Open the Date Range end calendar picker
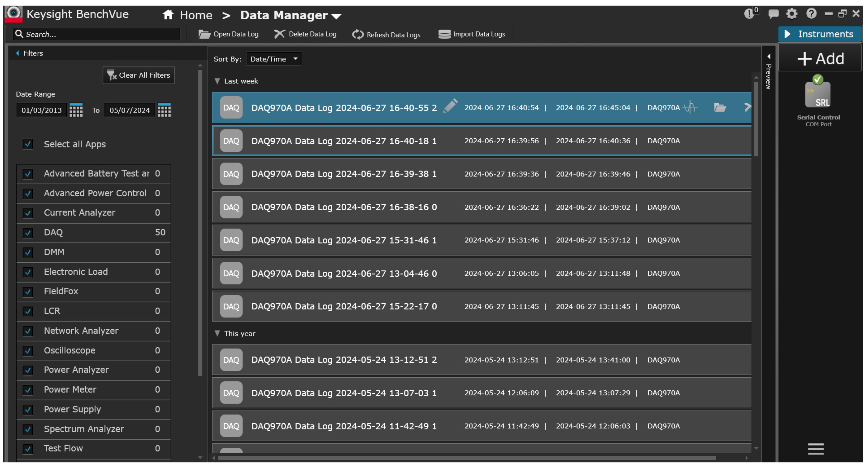Image resolution: width=868 pixels, height=468 pixels. tap(164, 110)
